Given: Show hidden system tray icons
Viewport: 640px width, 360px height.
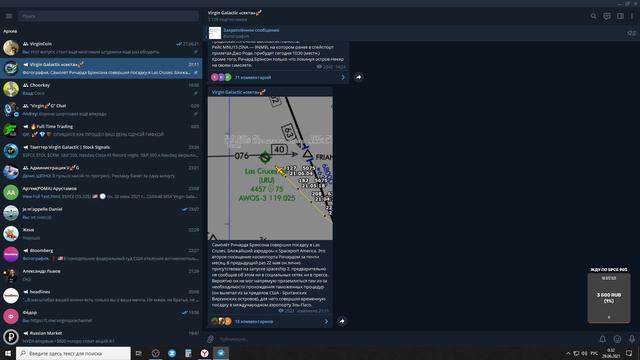Looking at the screenshot, I should pos(568,353).
